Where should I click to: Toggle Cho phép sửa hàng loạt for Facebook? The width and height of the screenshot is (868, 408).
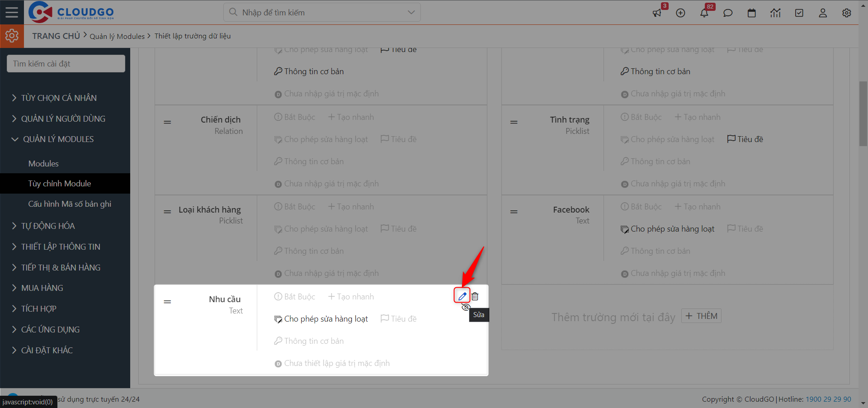[x=668, y=229]
